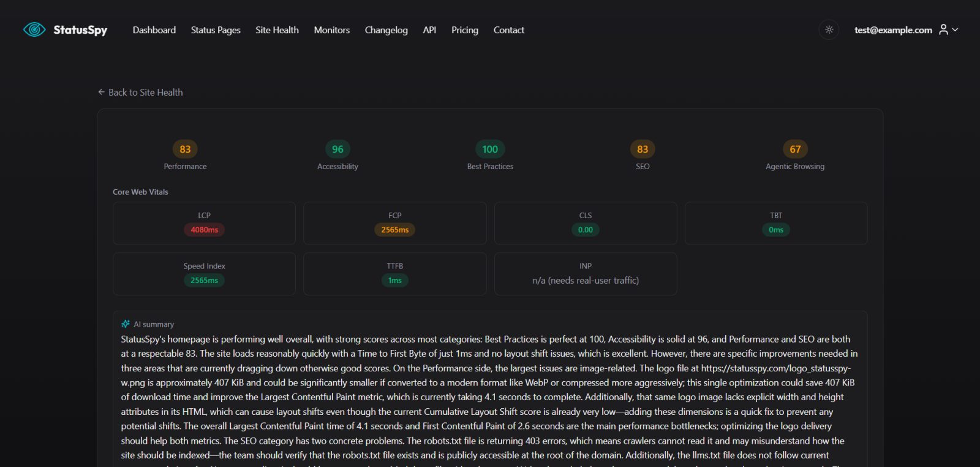Click the TTFB 1ms value
The image size is (980, 467).
coord(395,281)
